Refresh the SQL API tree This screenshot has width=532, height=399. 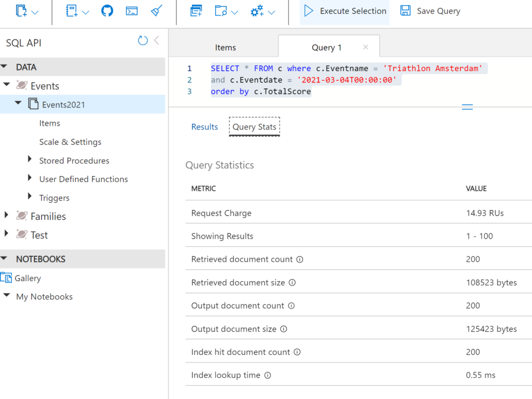coord(142,41)
